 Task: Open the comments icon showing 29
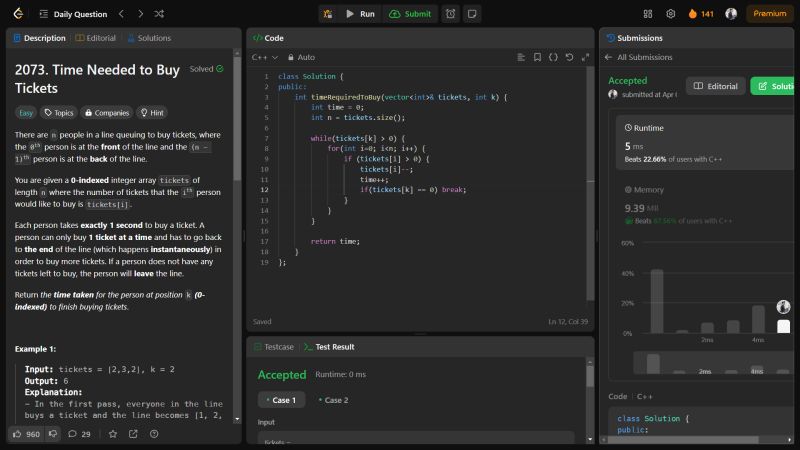(79, 434)
